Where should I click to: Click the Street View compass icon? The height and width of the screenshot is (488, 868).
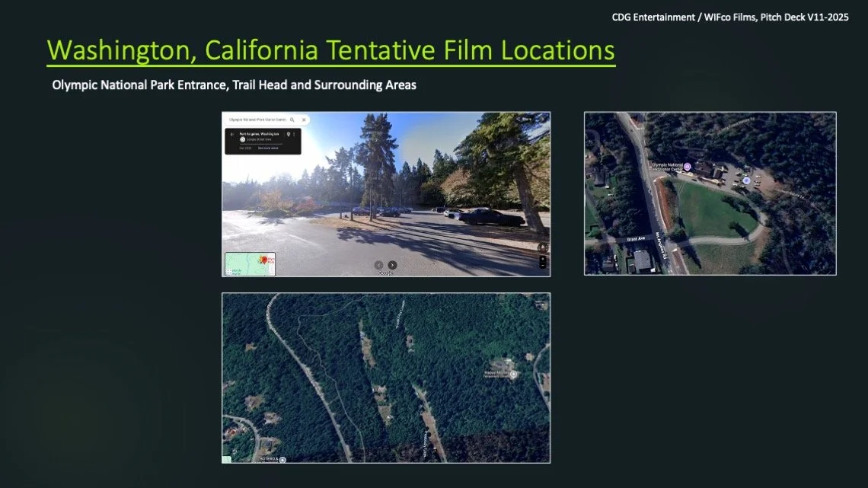coord(542,247)
